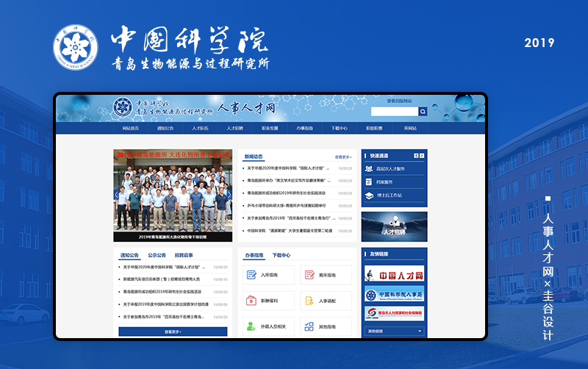Screen dimensions: 588x369
Task: Click the 查看旧版网站 link
Action: (399, 101)
